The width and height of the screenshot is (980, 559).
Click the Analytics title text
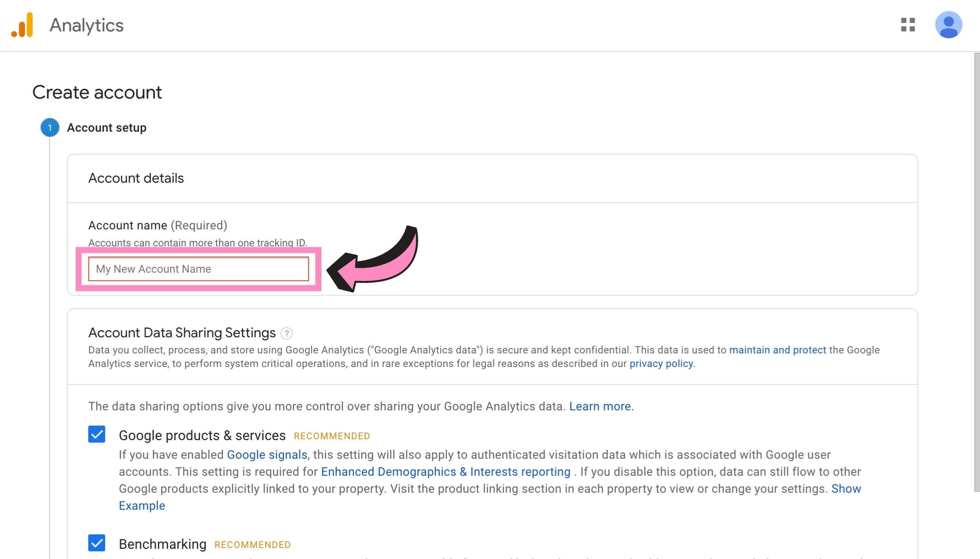point(87,25)
